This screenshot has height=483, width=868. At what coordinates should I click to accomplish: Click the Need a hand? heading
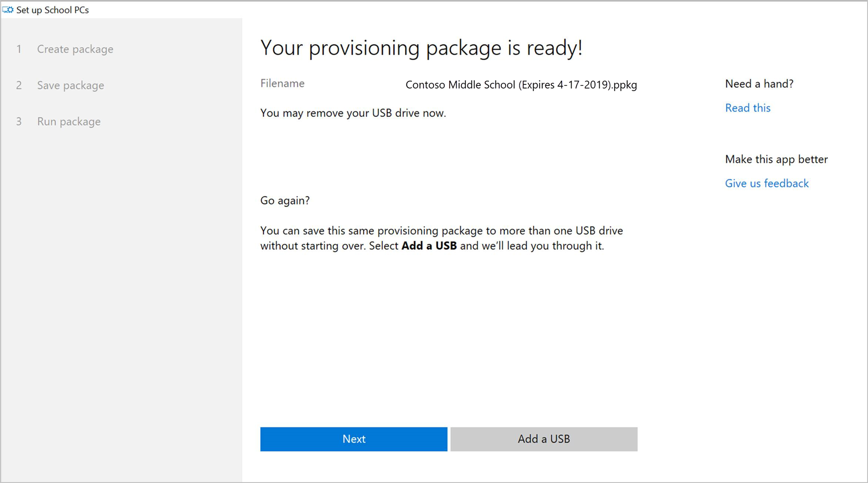759,84
